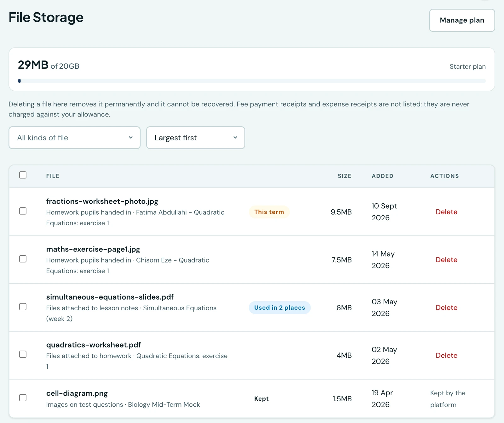This screenshot has height=423, width=504.
Task: Click the 6MB size value
Action: click(344, 307)
